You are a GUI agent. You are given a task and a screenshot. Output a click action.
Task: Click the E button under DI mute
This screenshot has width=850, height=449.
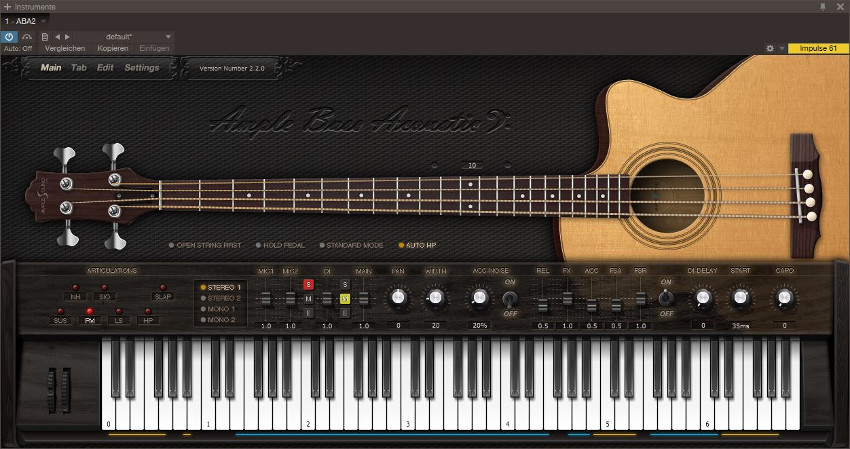(345, 313)
